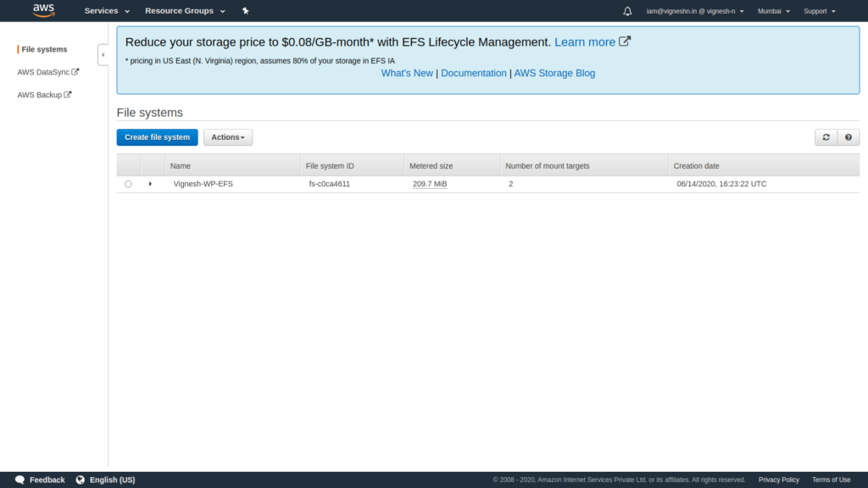Open AWS Backup sidebar link
868x488 pixels.
point(44,95)
